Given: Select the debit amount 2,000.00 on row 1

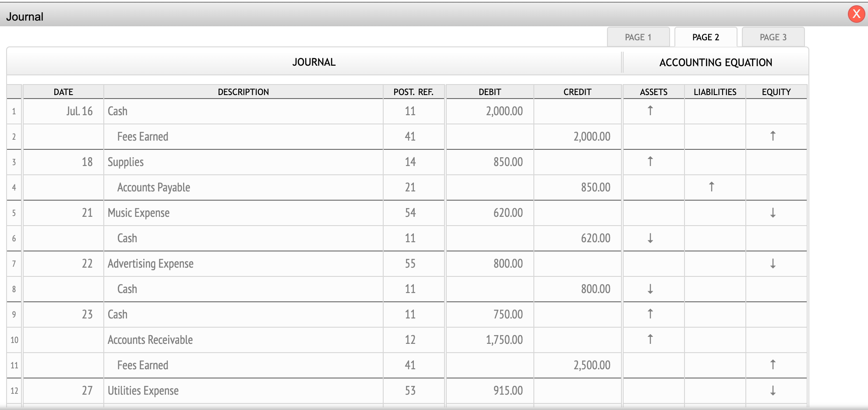Looking at the screenshot, I should tap(505, 111).
